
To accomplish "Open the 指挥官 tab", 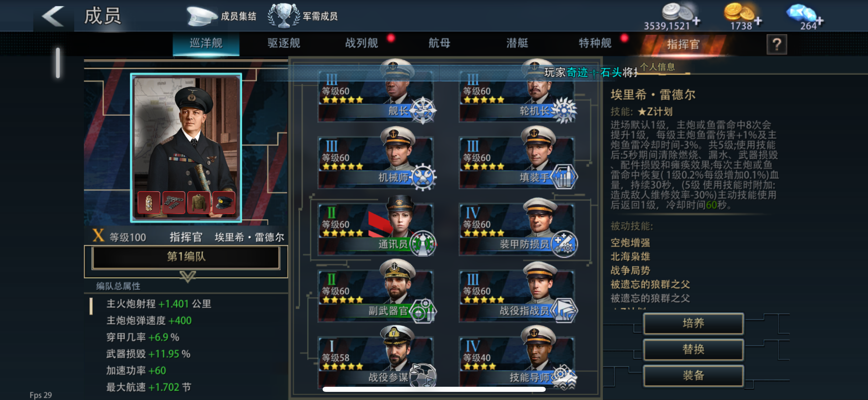I will tap(683, 44).
